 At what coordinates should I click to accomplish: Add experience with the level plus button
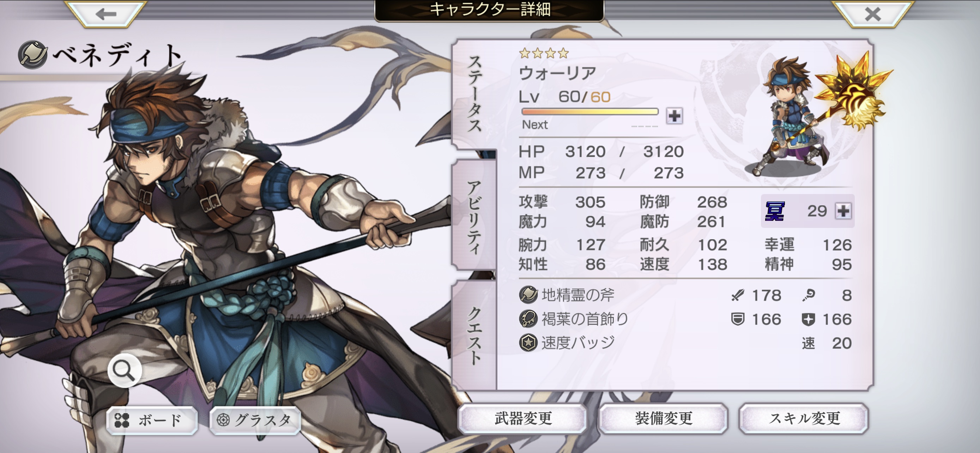click(674, 116)
